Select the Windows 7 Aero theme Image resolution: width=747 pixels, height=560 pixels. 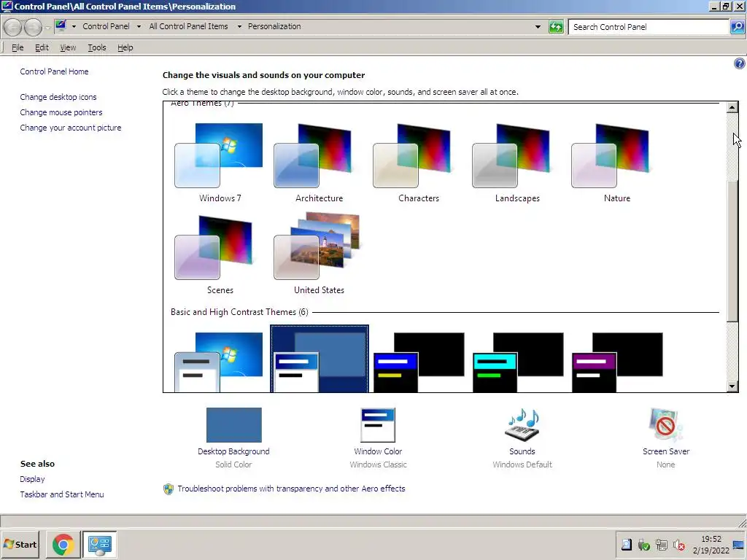[x=219, y=163]
